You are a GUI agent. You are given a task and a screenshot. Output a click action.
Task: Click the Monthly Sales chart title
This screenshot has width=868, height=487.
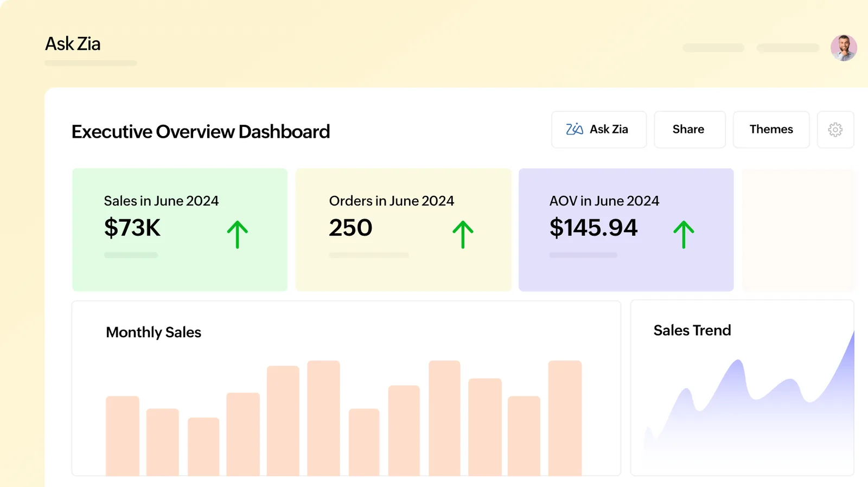[x=154, y=332]
